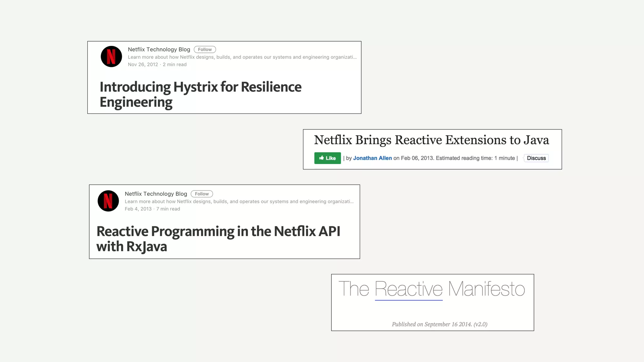Click the Netflix logo beside the Hystrix post
The image size is (644, 362).
pyautogui.click(x=111, y=57)
